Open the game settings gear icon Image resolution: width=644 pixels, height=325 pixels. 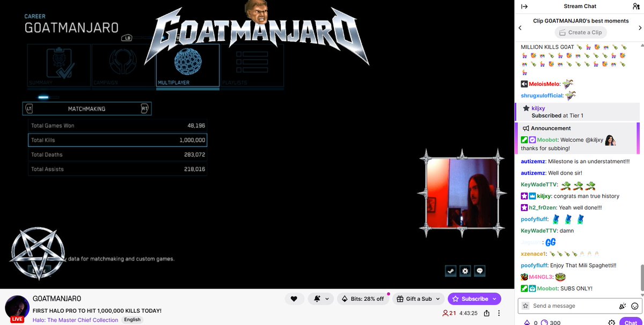coord(465,271)
